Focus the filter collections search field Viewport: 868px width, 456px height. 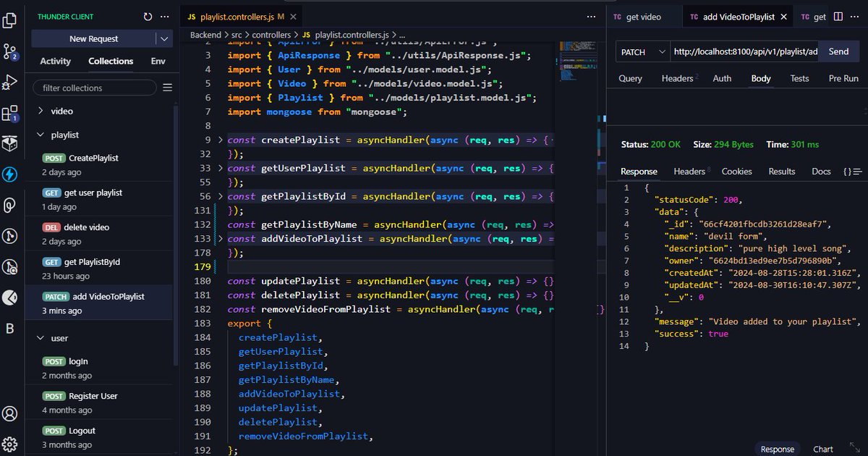coord(94,88)
